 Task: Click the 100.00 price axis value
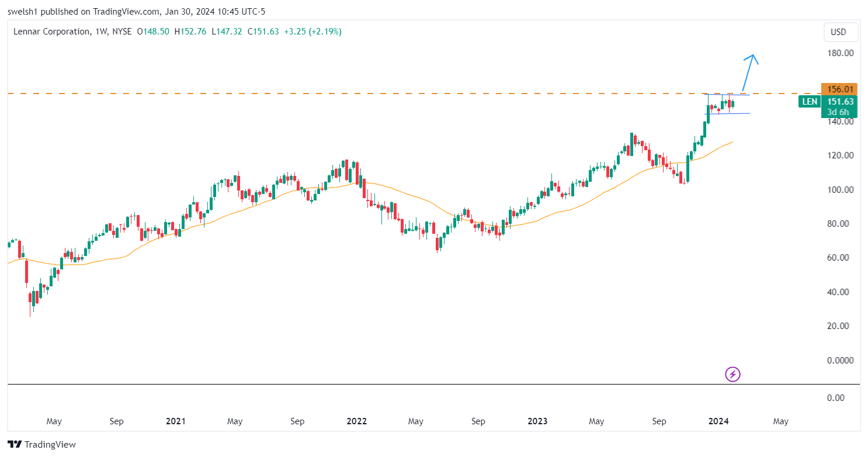click(840, 190)
